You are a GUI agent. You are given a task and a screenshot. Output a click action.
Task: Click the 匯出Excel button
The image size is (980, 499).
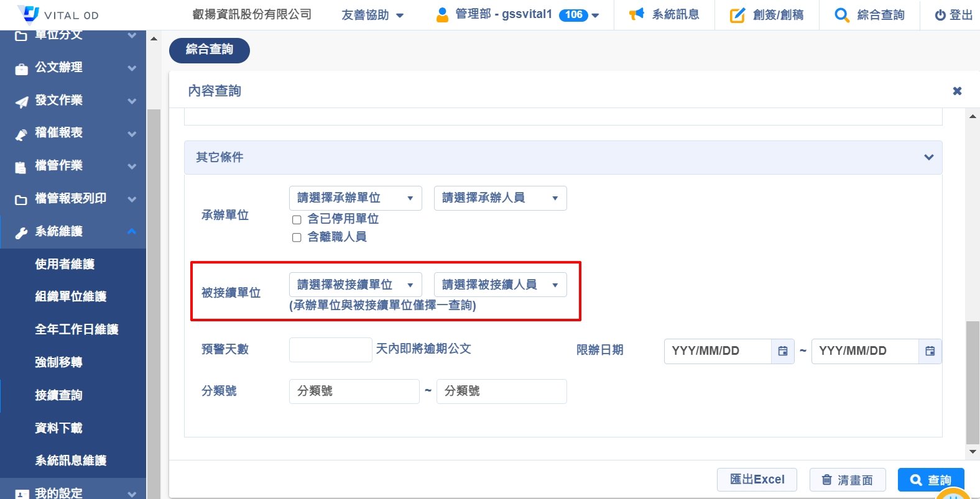coord(756,479)
